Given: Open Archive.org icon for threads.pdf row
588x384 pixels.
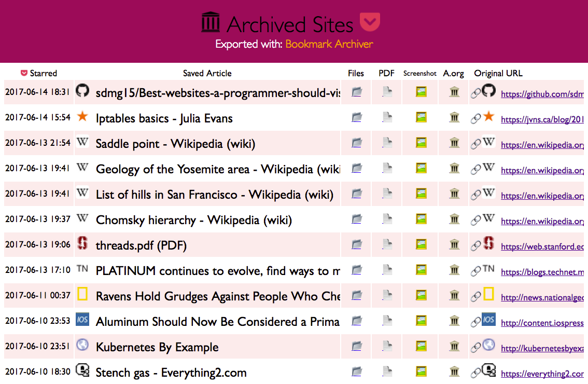Looking at the screenshot, I should pos(455,244).
